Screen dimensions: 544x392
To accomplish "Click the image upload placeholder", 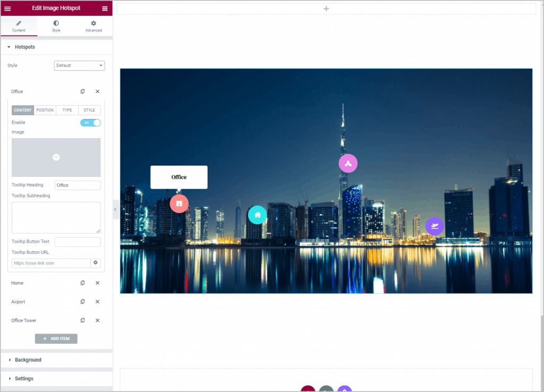I will pos(56,157).
